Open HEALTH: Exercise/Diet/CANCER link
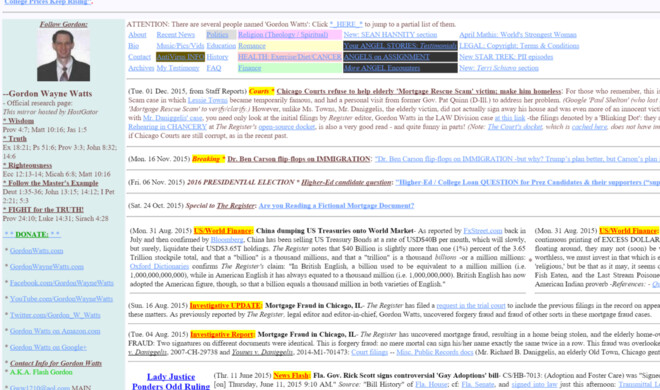 pos(290,57)
